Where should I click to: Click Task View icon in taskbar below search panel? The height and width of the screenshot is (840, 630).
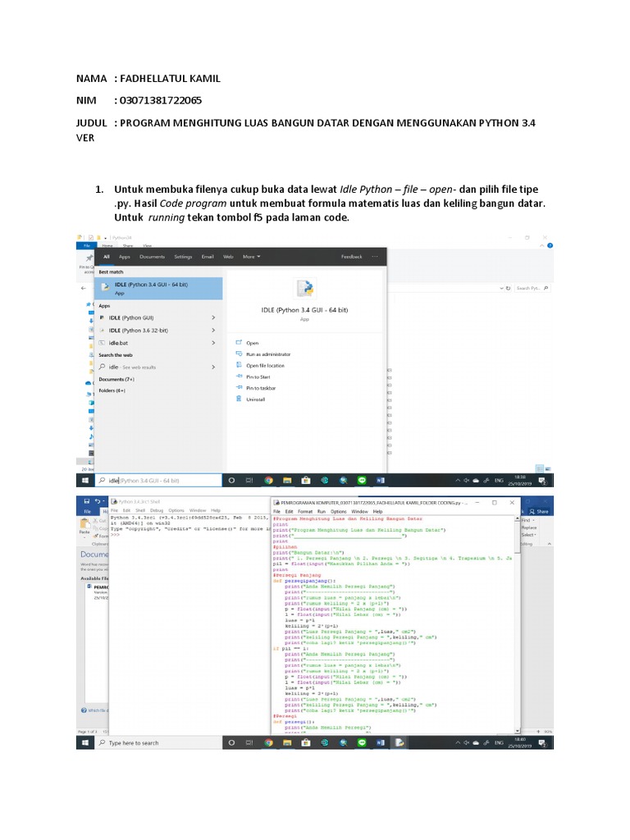(x=249, y=481)
